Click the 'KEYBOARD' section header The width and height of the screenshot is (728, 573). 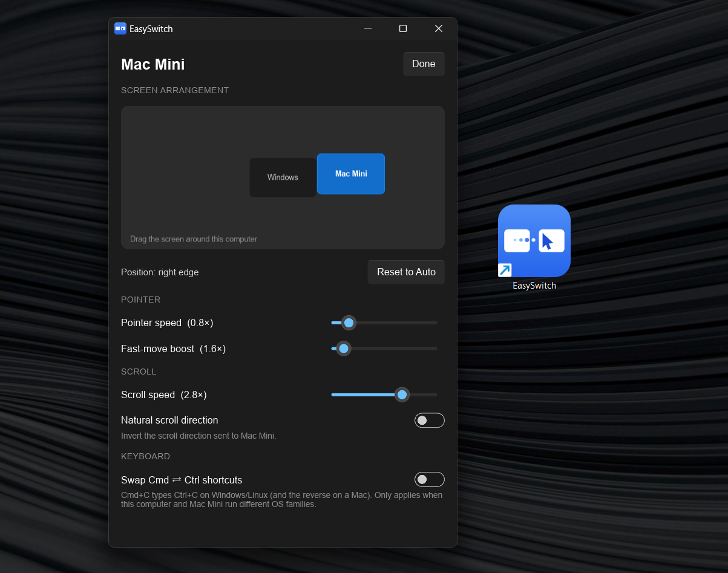coord(145,456)
